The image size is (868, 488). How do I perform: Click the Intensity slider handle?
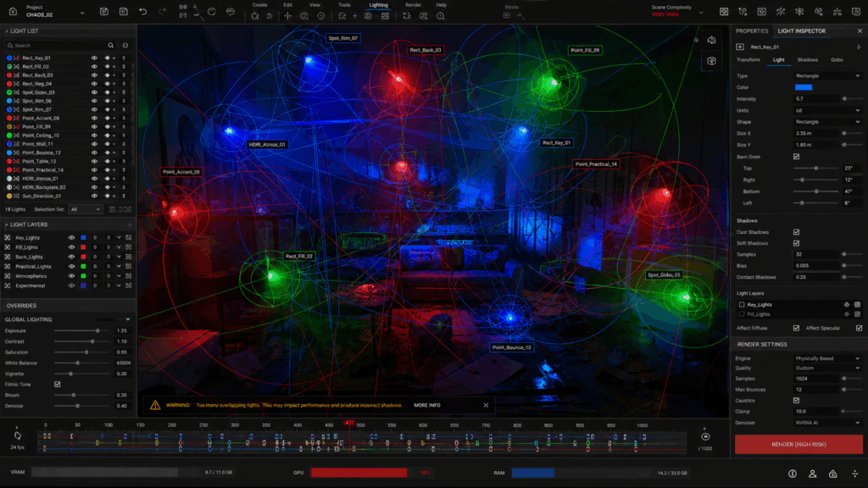pos(844,99)
